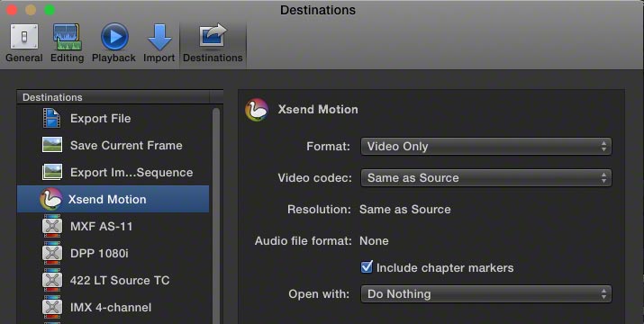This screenshot has height=324, width=644.
Task: Select the MXF AS-11 destination
Action: [113, 226]
